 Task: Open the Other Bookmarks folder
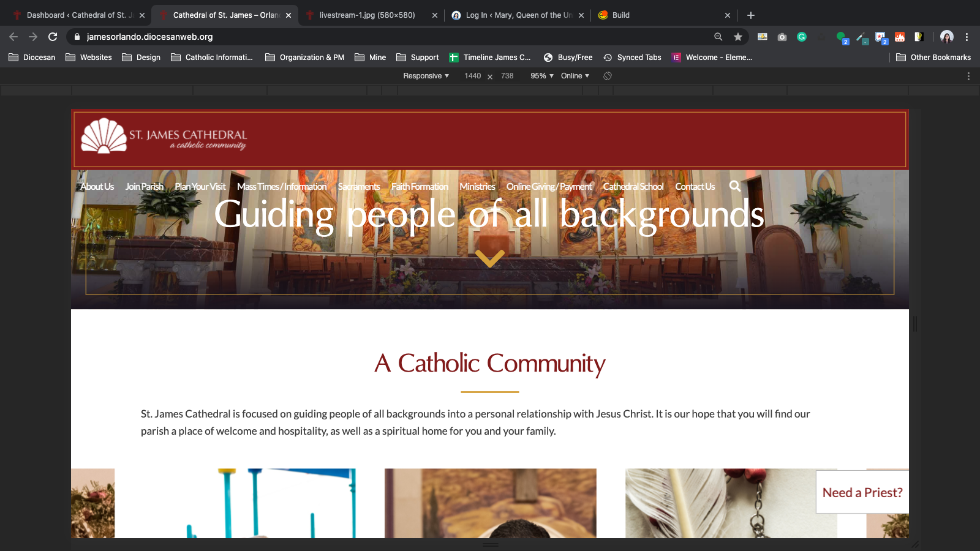[933, 58]
